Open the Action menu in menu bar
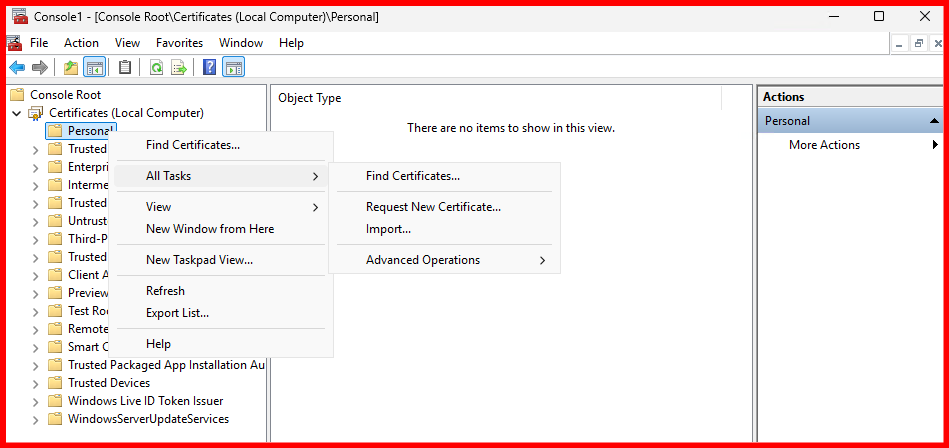Image resolution: width=949 pixels, height=448 pixels. [x=81, y=43]
